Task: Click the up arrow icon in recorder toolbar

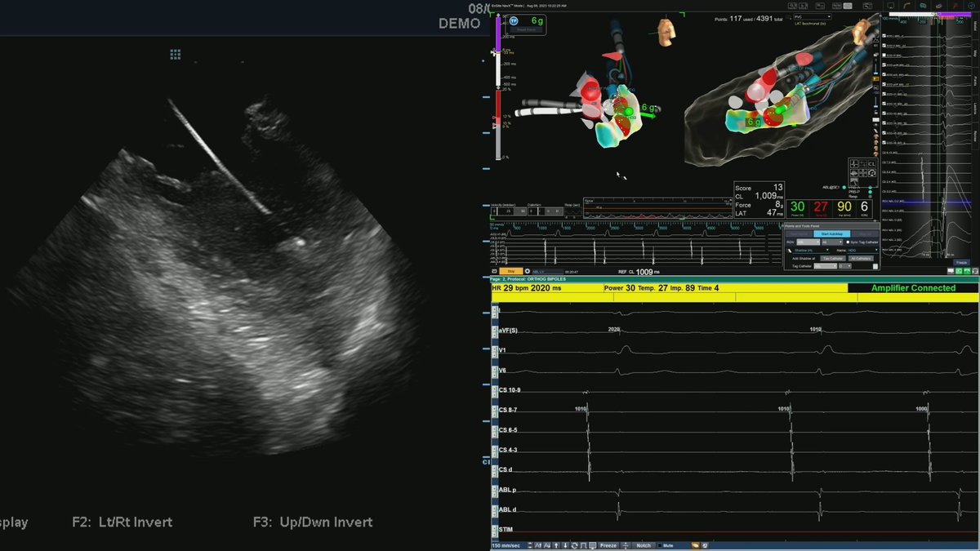Action: (556, 545)
